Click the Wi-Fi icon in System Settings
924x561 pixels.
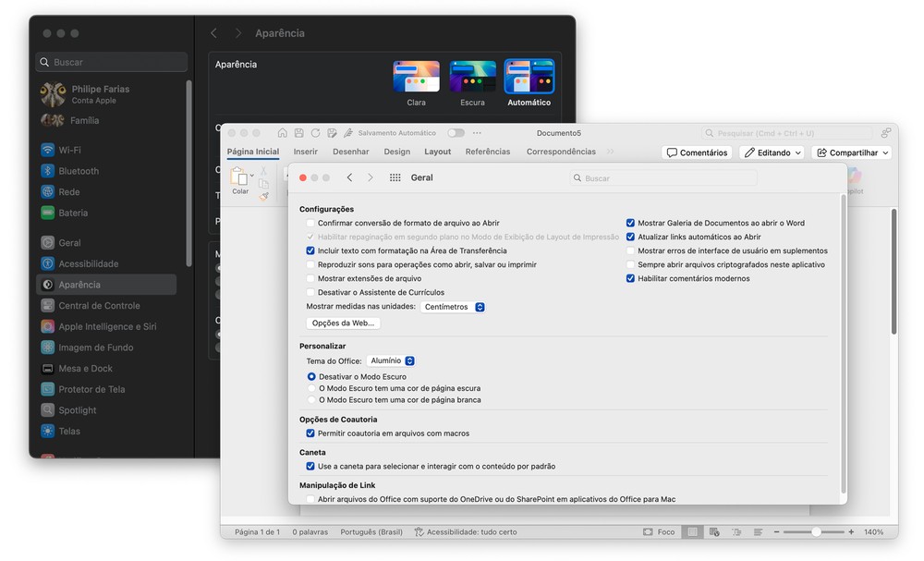coord(48,150)
